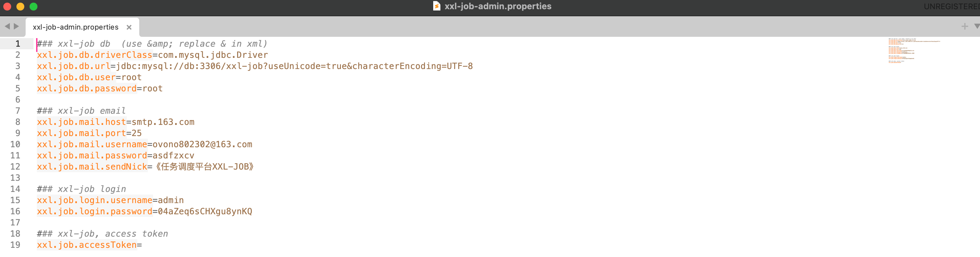This screenshot has height=257, width=980.
Task: Click the xxl.job.login.password value
Action: click(205, 212)
